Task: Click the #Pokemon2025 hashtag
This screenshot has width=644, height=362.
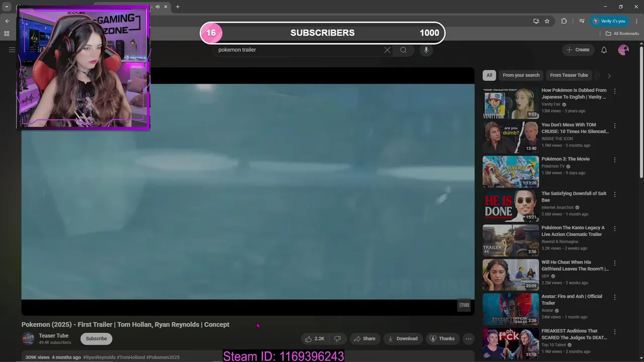Action: point(163,357)
